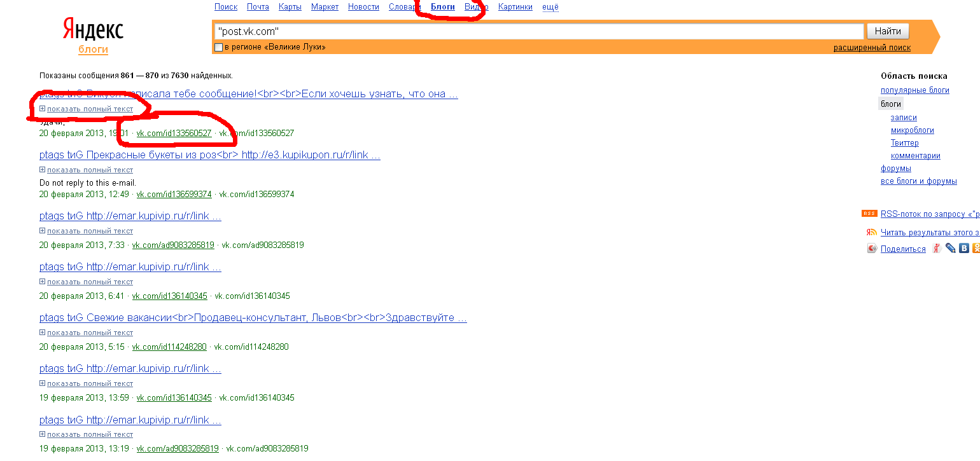Open underlined vk.com/id136140345 link dated 19 февраля

pos(174,398)
